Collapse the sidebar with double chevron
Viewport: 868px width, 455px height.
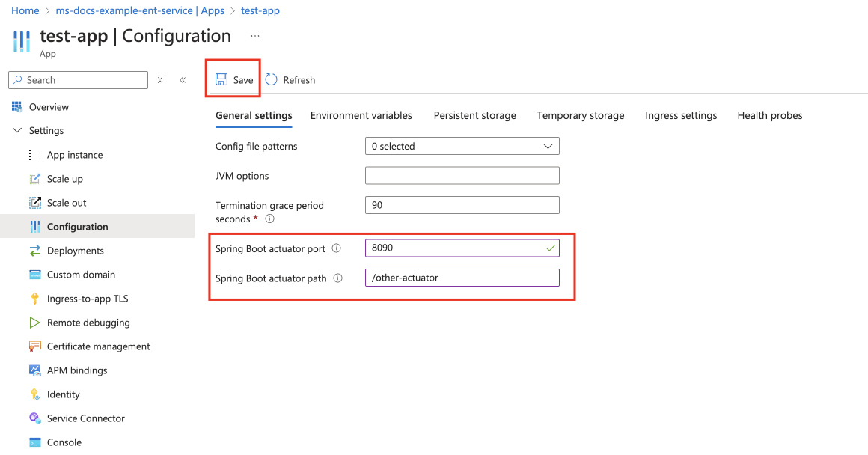click(x=183, y=80)
